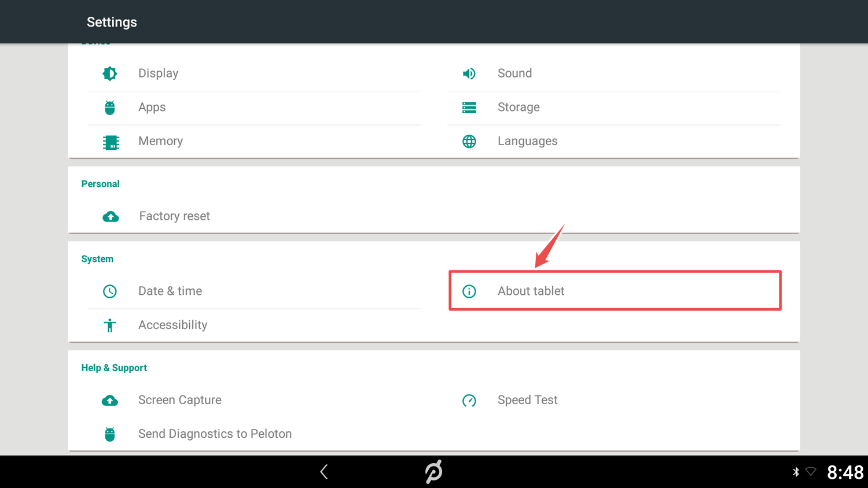Image resolution: width=868 pixels, height=488 pixels.
Task: Click the Accessibility person icon
Action: coord(110,326)
